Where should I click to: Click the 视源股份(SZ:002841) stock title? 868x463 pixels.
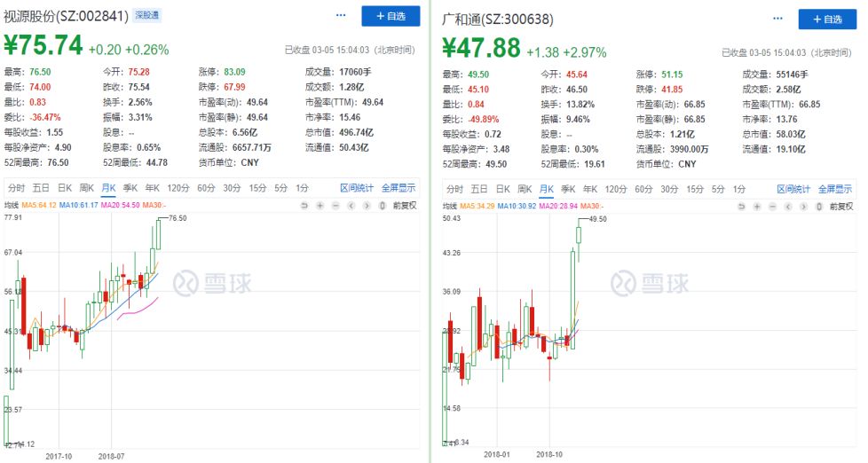(66, 16)
